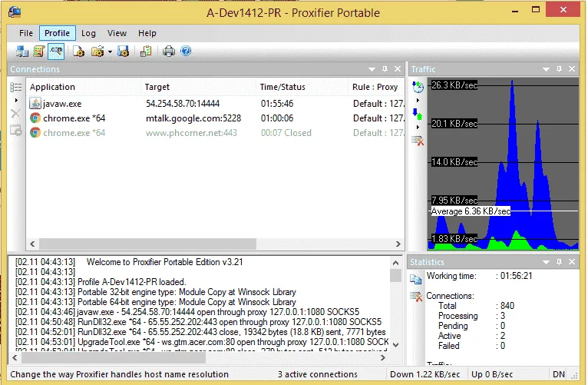This screenshot has height=385, width=588.
Task: Click the clock traffic icon in Traffic panel
Action: (x=418, y=87)
